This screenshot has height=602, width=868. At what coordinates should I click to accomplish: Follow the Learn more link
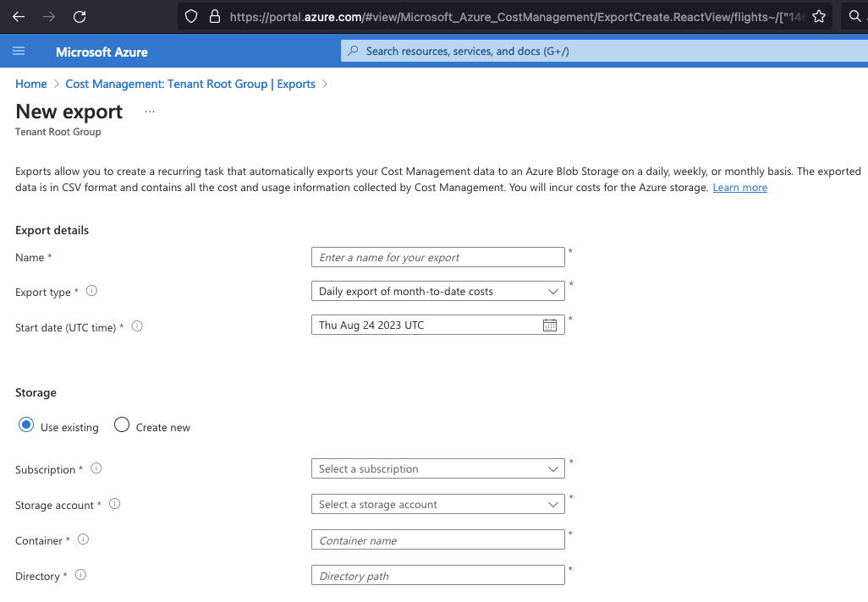(x=739, y=188)
